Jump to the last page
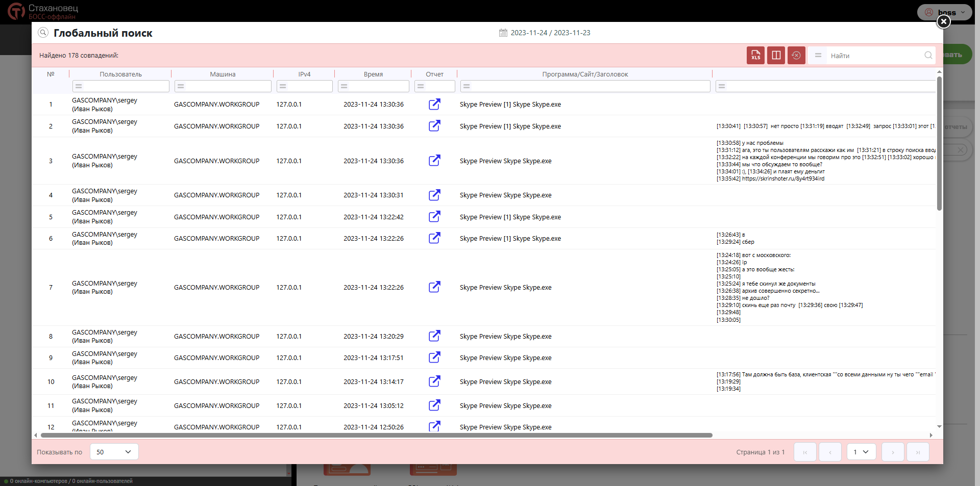This screenshot has width=980, height=486. [918, 452]
